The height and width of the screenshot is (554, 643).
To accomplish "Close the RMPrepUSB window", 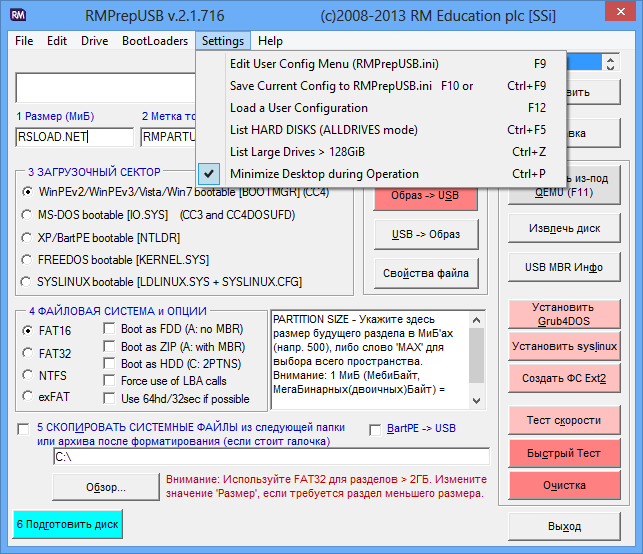I will [x=621, y=12].
